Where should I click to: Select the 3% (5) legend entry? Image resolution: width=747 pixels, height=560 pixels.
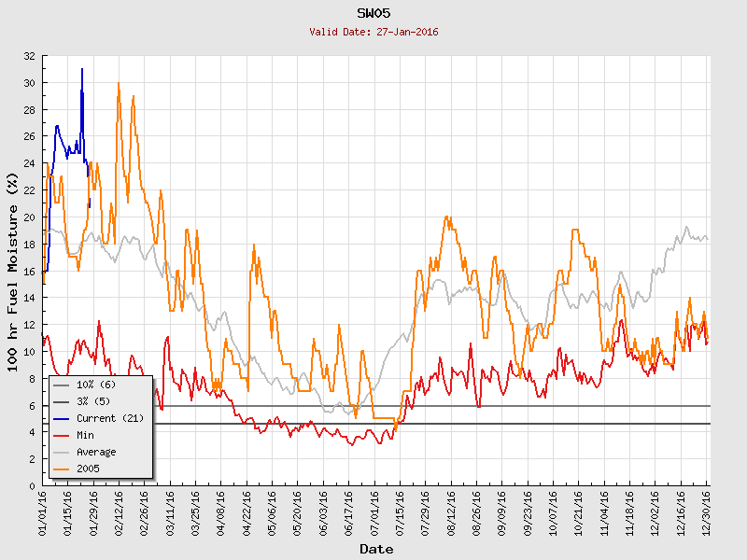93,401
